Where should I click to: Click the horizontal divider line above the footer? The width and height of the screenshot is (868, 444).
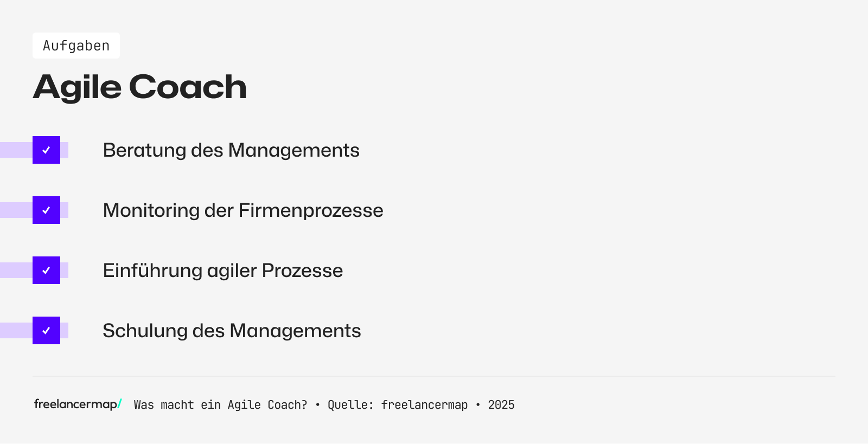[x=434, y=376]
